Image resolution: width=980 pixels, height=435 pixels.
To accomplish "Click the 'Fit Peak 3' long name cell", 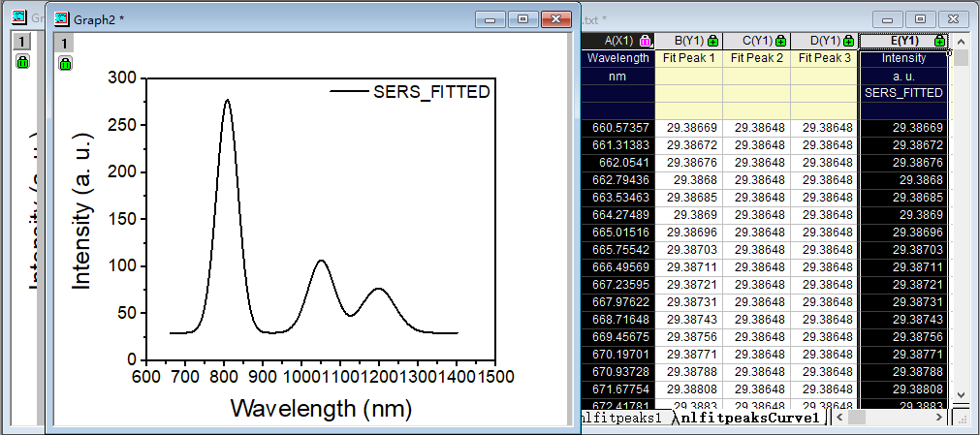I will pyautogui.click(x=824, y=59).
